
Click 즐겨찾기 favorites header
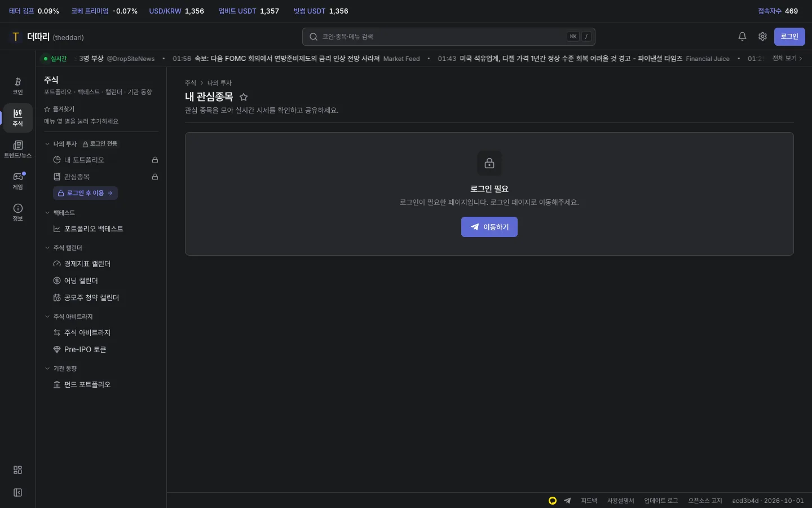[59, 109]
